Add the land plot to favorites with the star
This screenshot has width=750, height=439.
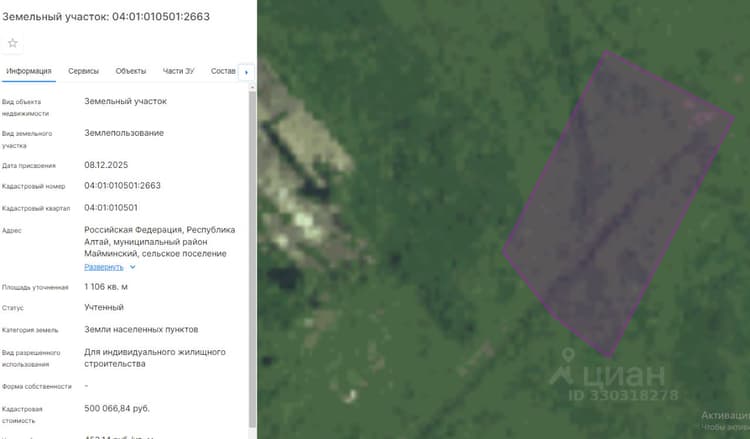point(13,44)
